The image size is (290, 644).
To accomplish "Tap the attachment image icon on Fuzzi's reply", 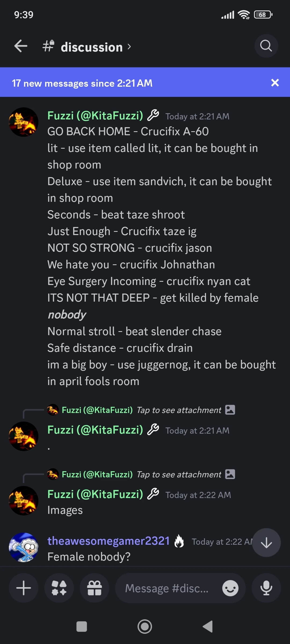I will [230, 410].
